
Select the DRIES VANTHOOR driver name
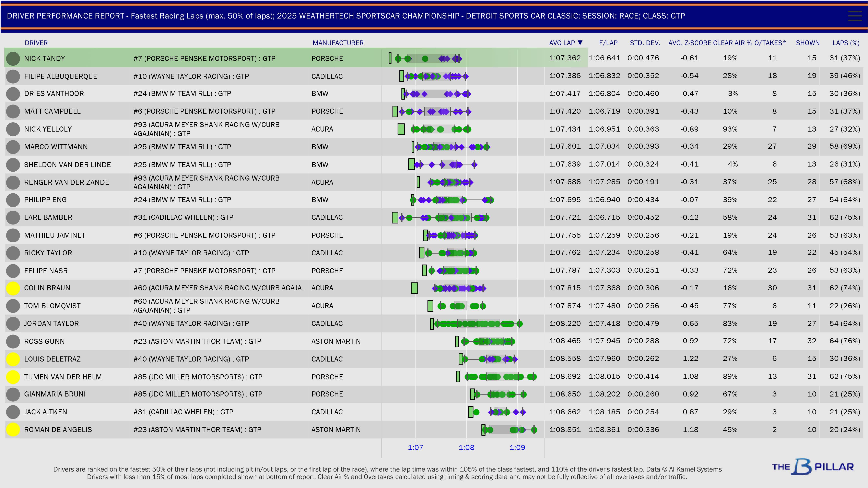tap(54, 94)
